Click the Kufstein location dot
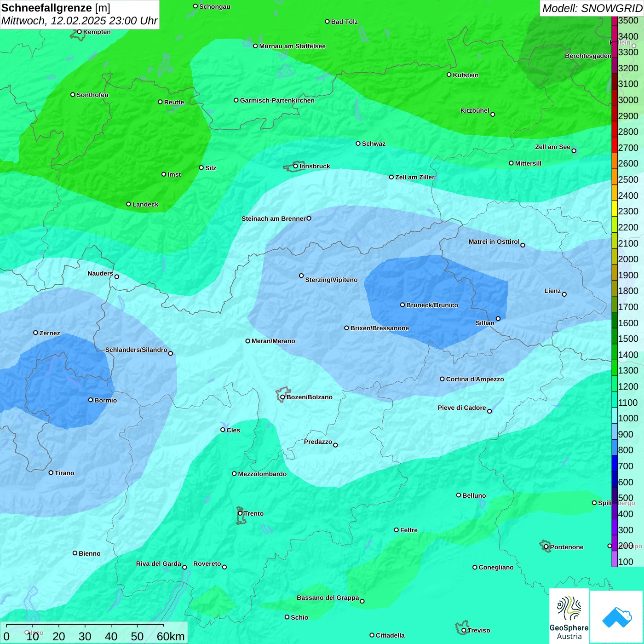The height and width of the screenshot is (644, 644). click(449, 75)
